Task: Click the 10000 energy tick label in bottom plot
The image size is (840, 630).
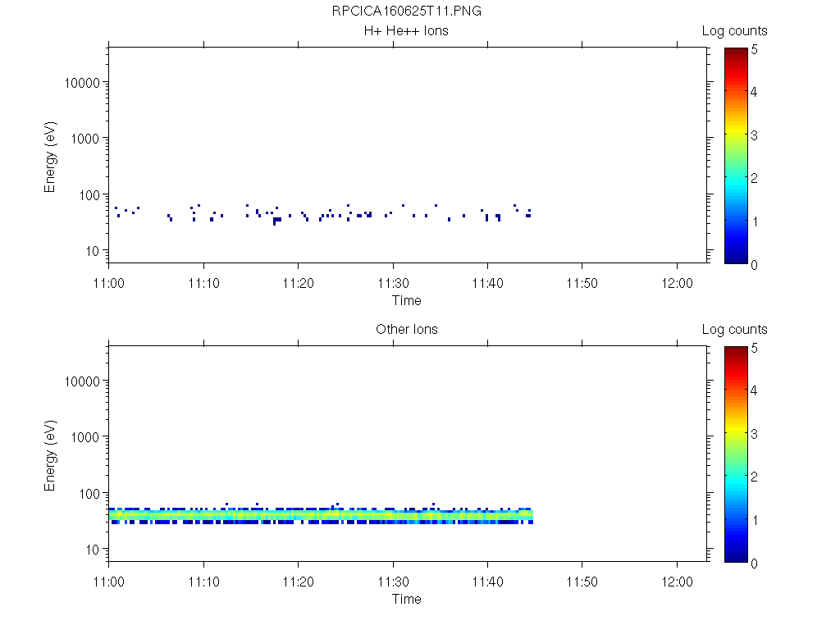Action: (x=82, y=381)
